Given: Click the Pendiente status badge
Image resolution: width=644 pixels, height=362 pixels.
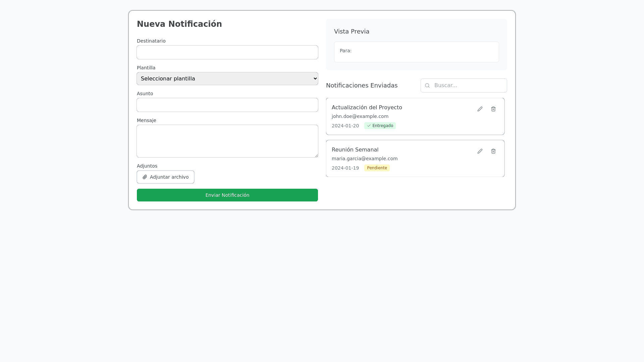Looking at the screenshot, I should click(377, 168).
